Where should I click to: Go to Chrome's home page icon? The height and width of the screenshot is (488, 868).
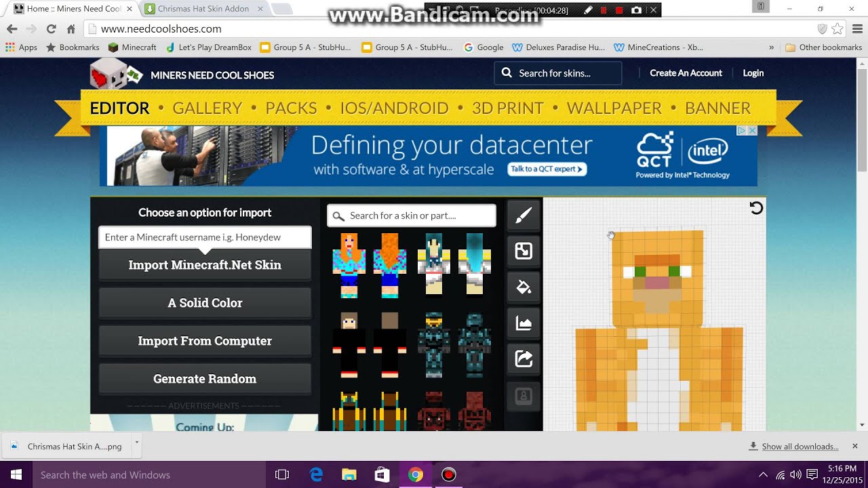71,28
